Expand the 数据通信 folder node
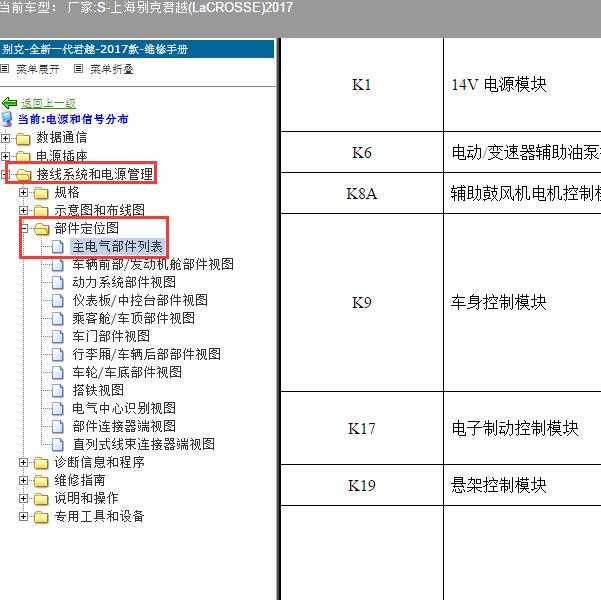Screen dimensions: 601x600 click(5, 138)
